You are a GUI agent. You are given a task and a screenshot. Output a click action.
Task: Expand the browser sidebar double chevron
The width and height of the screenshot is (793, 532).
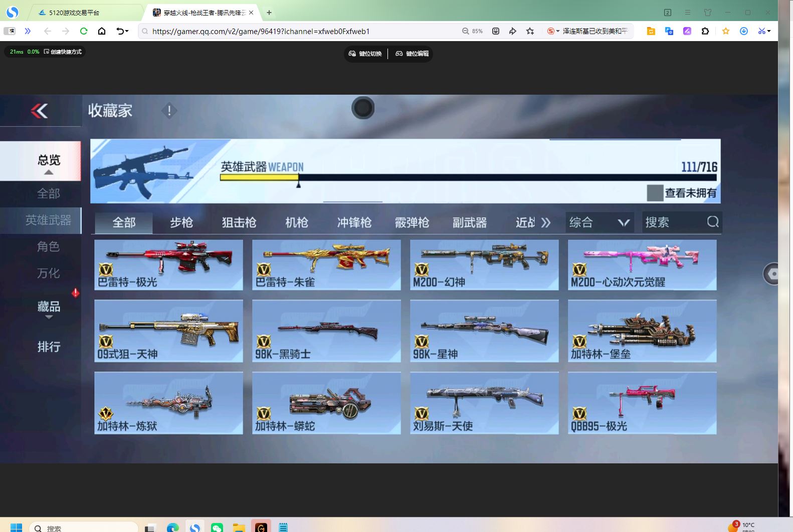click(x=28, y=31)
